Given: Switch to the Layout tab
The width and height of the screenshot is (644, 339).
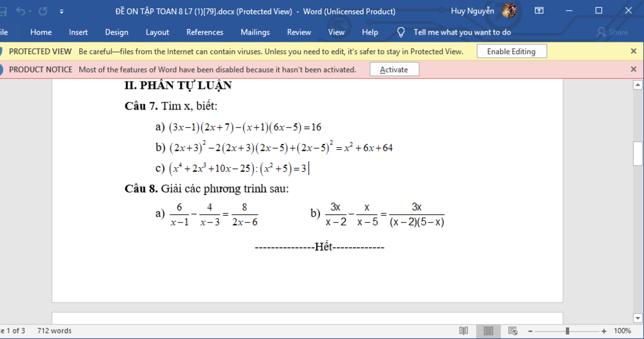Looking at the screenshot, I should pos(157,32).
